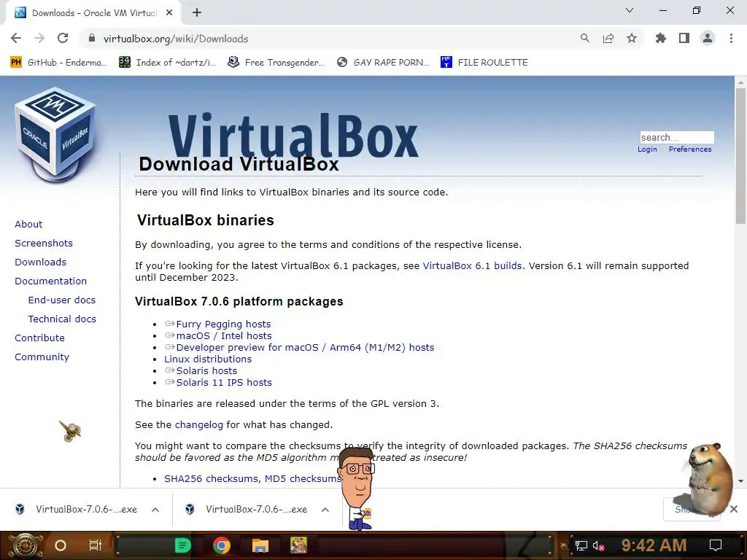Click the scrollbar down arrow
The image size is (747, 560).
pyautogui.click(x=740, y=481)
